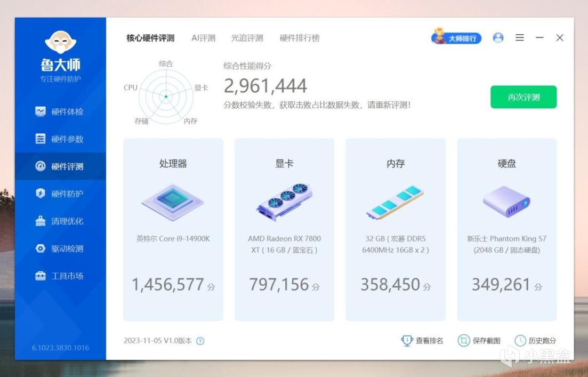Click the user account avatar icon
The height and width of the screenshot is (377, 588).
[498, 37]
